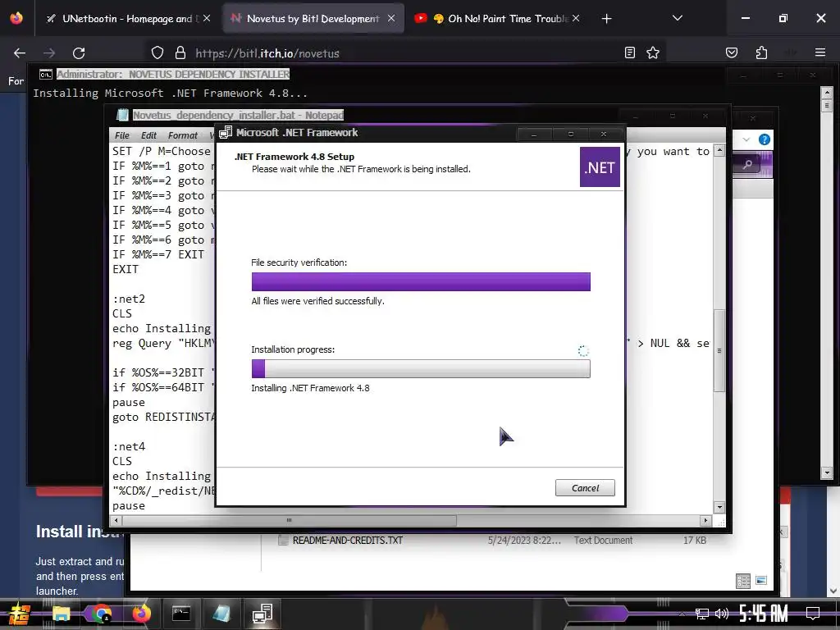The width and height of the screenshot is (840, 630).
Task: Open Firefox application menu (hamburger)
Action: point(819,52)
